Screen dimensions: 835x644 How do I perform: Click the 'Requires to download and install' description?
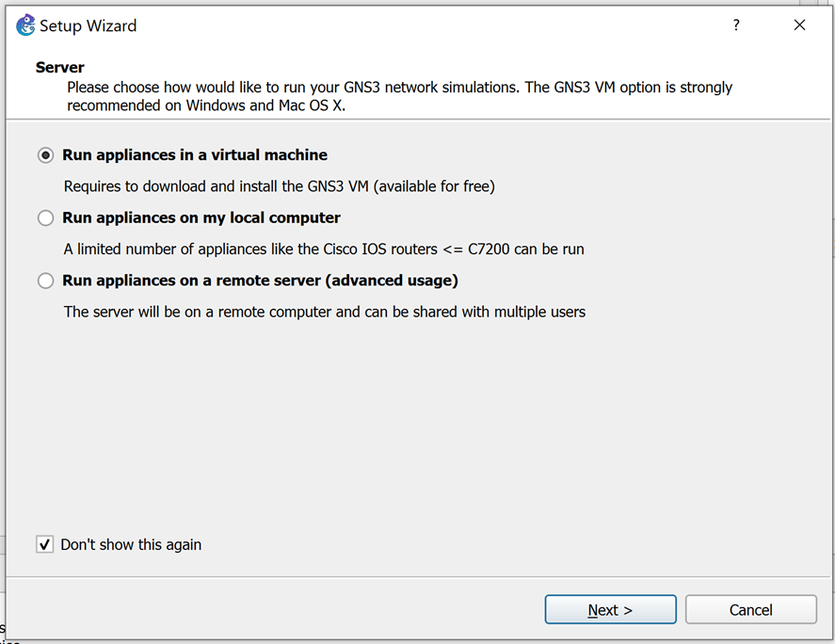[x=280, y=186]
